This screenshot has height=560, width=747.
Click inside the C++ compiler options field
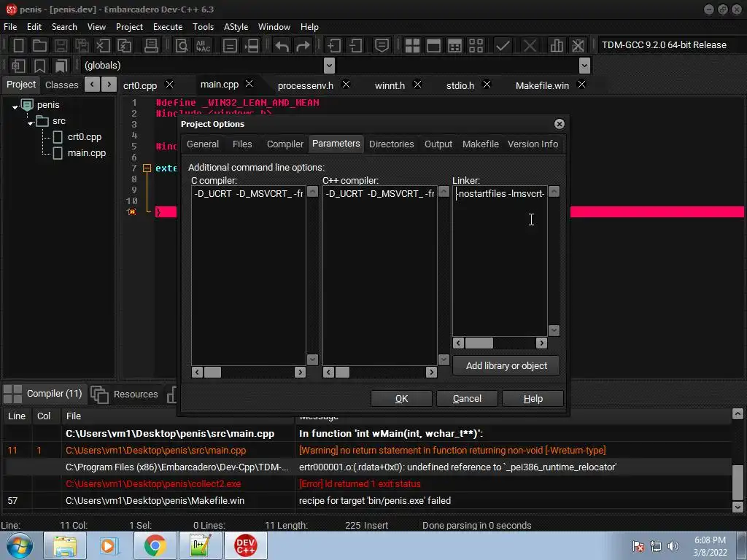click(x=379, y=276)
